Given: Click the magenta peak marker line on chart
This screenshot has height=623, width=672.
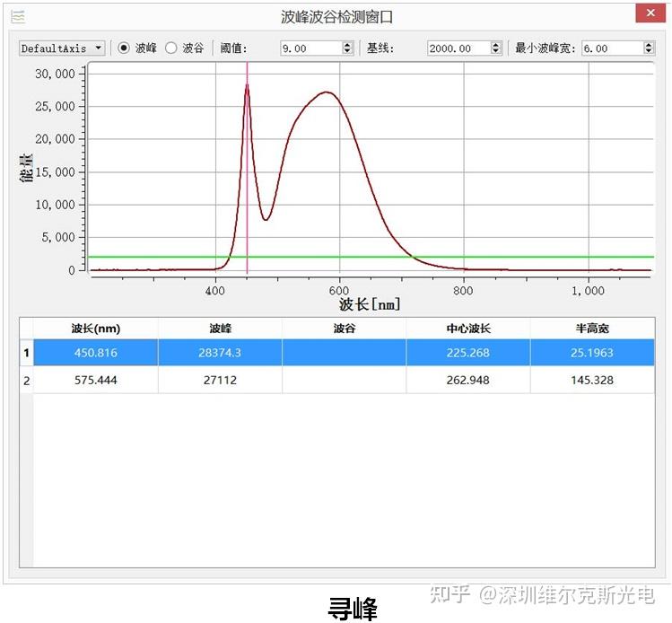Looking at the screenshot, I should tap(248, 168).
